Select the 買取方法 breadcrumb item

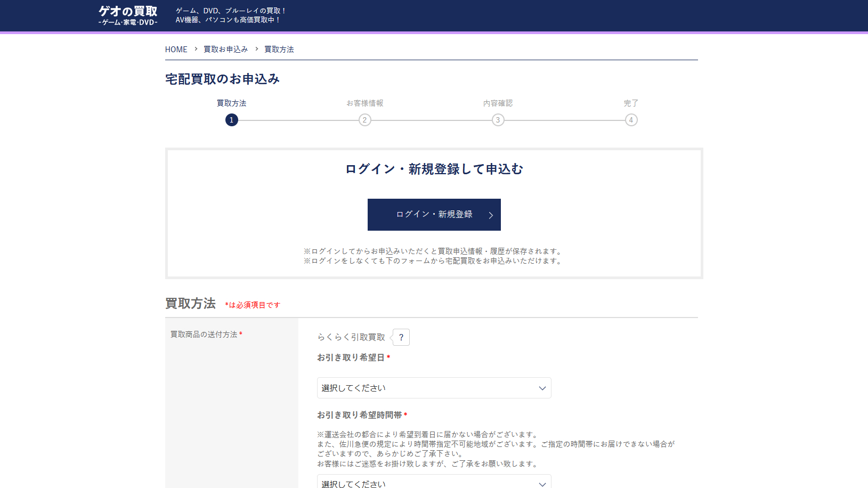(x=279, y=50)
